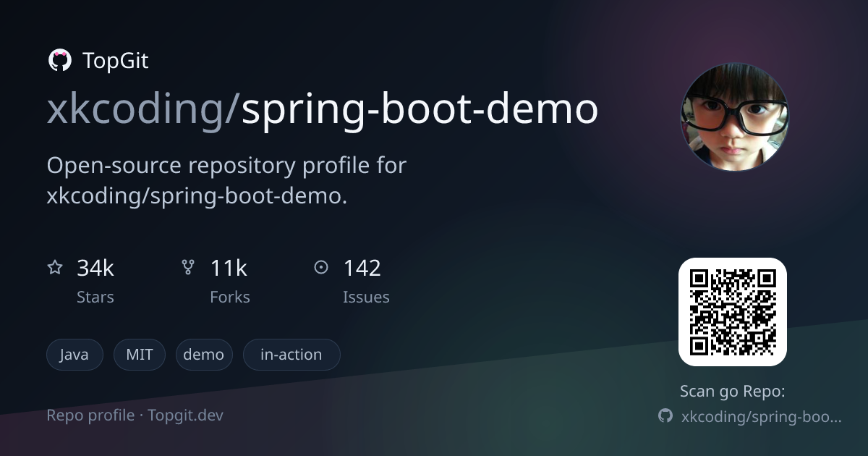Click the TopGit brand name text
The height and width of the screenshot is (456, 868).
point(116,61)
